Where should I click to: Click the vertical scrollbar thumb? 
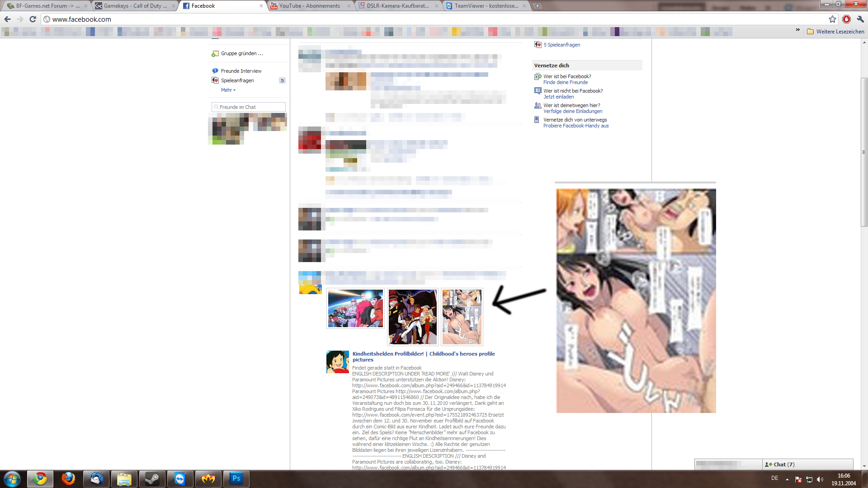click(x=864, y=152)
